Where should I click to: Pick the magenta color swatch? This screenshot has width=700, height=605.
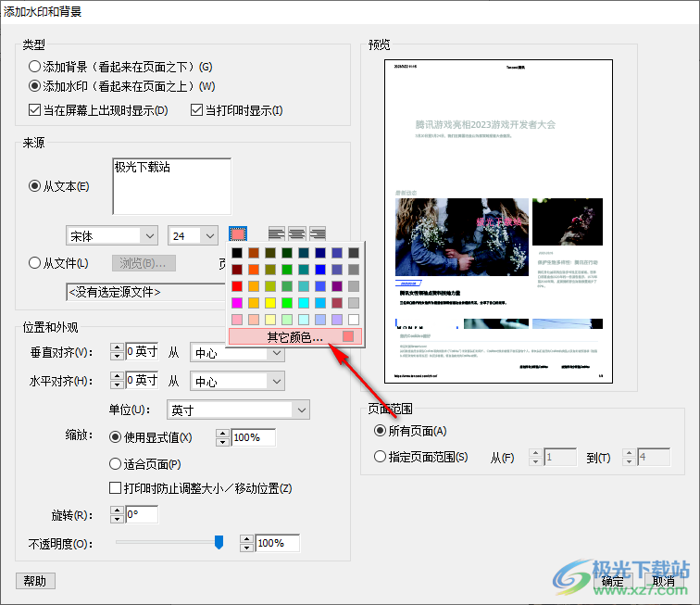tap(237, 303)
